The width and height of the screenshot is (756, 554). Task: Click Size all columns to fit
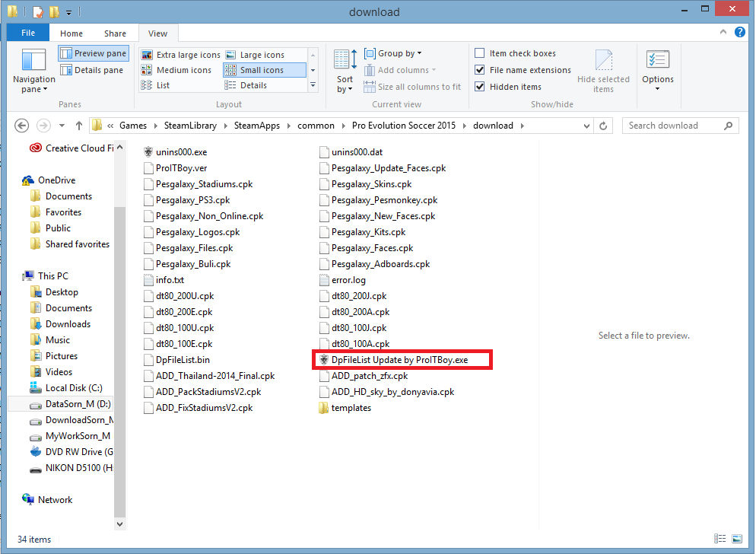pos(412,87)
